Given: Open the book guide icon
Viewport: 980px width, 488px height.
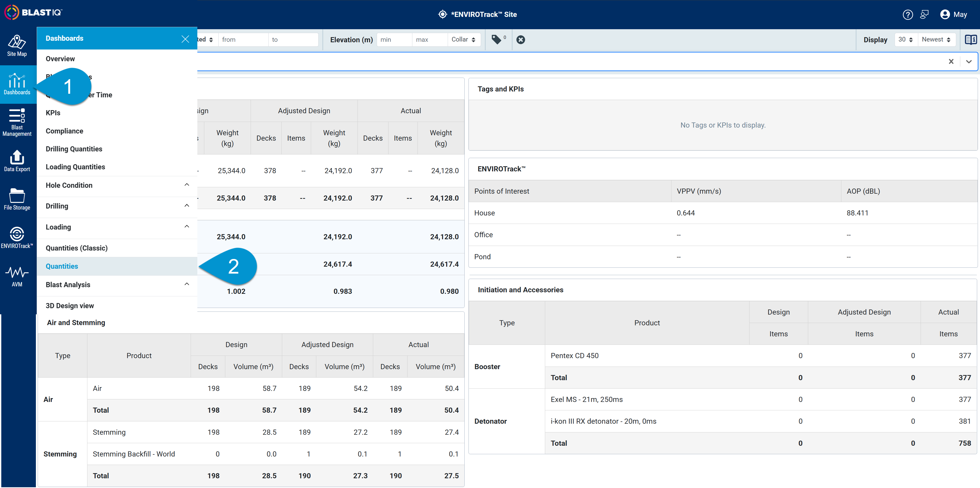Looking at the screenshot, I should 971,39.
